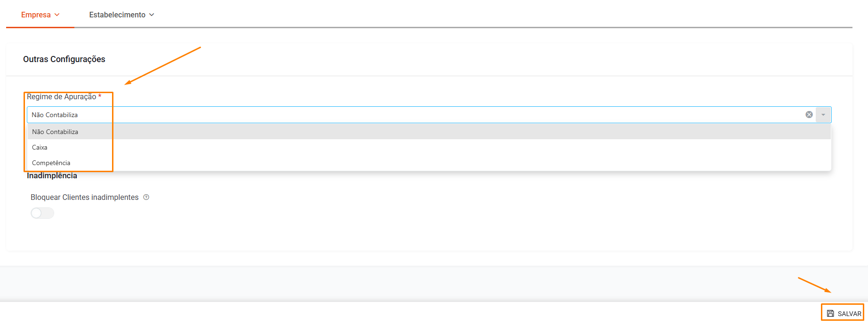
Task: Click inside the Regime de Apuração input field
Action: pyautogui.click(x=424, y=115)
